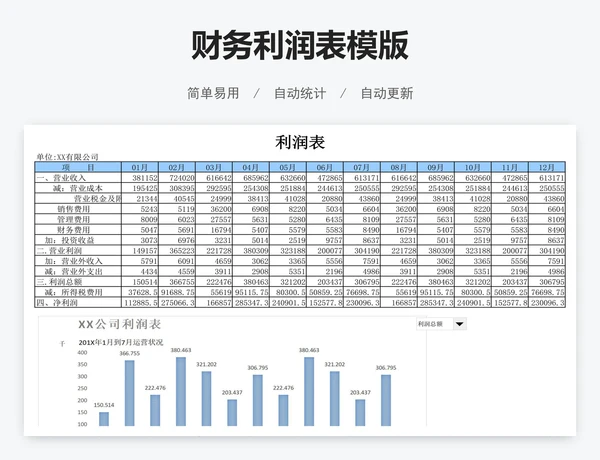
Task: Click the 一、营业收入 row label
Action: tap(78, 178)
